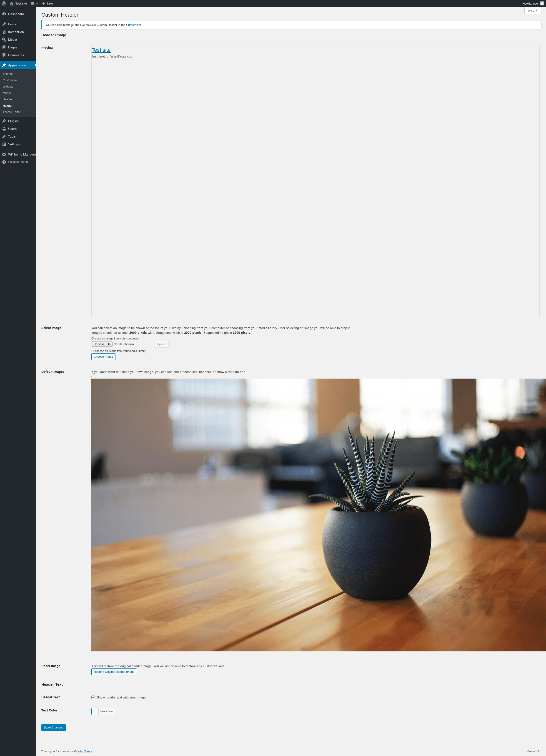
Task: Click the Save Changes button
Action: (53, 727)
